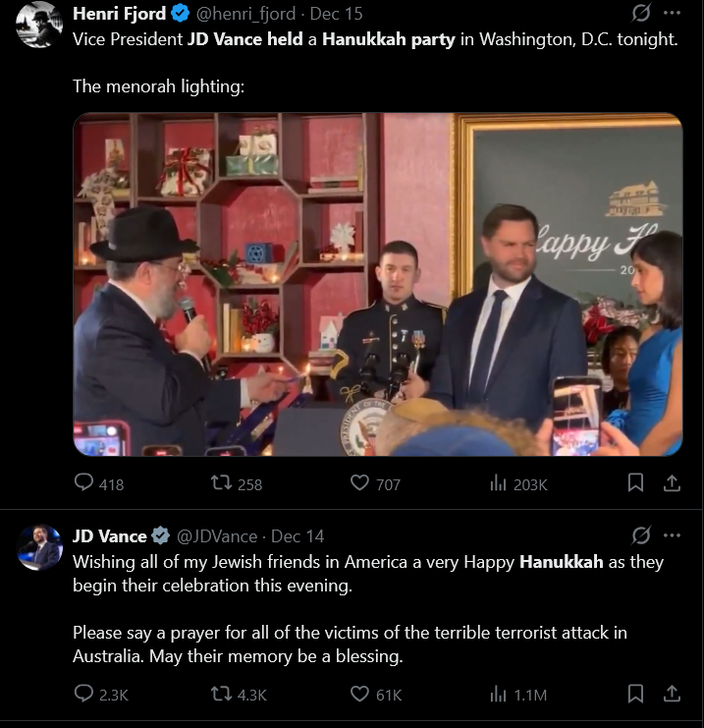The image size is (704, 728).
Task: Open @JDVance handle link
Action: coord(217,536)
